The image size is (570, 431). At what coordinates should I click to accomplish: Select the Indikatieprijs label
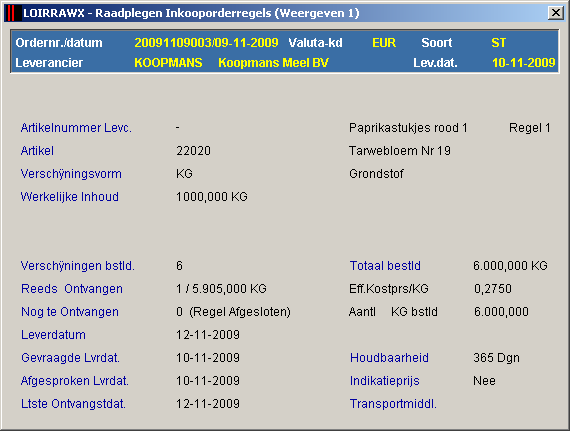(x=385, y=381)
